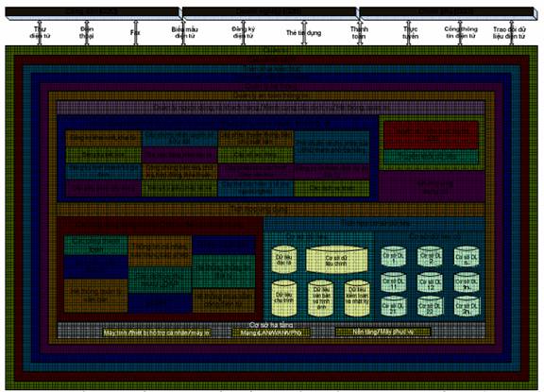Click the 'Tích hợp ứng dụng' bar
This screenshot has width=544, height=392.
[271, 210]
